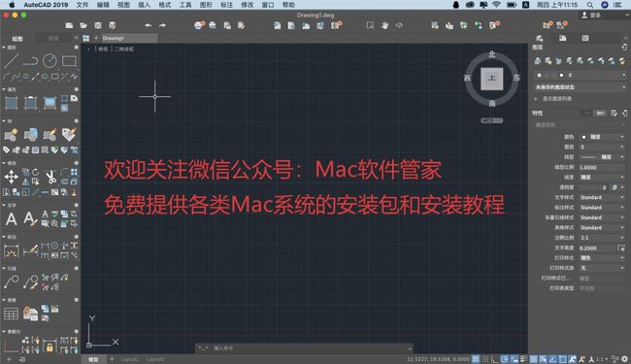Open macOS Spotlight search icon
This screenshot has height=364, width=631.
590,5
